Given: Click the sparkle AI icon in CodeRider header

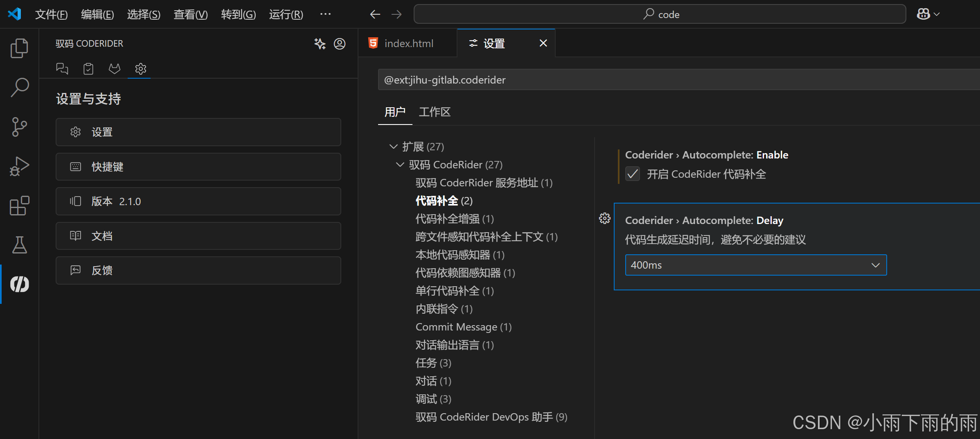Looking at the screenshot, I should [x=320, y=43].
